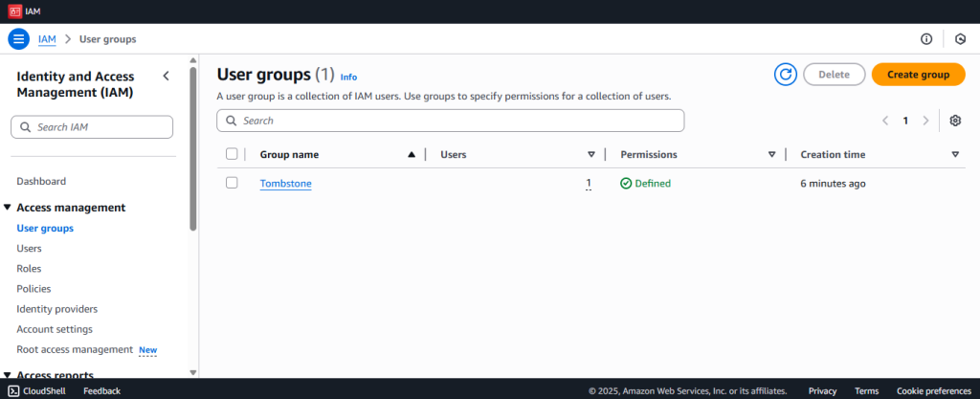This screenshot has height=399, width=980.
Task: Open the Tombstone group link
Action: pyautogui.click(x=285, y=184)
